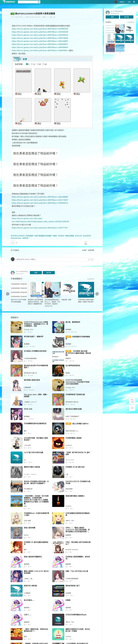Open the hamburger menu in the header
The width and height of the screenshot is (138, 644).
pyautogui.click(x=134, y=2)
